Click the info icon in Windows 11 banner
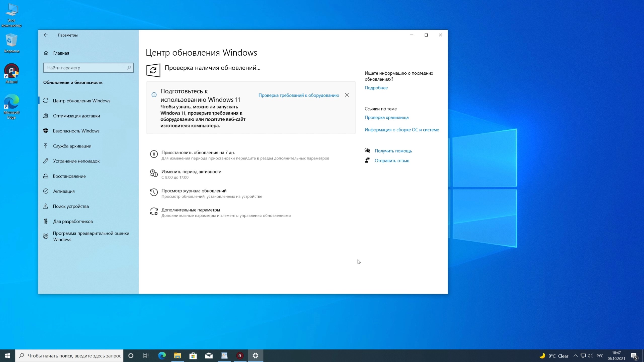The width and height of the screenshot is (644, 362). pos(154,95)
